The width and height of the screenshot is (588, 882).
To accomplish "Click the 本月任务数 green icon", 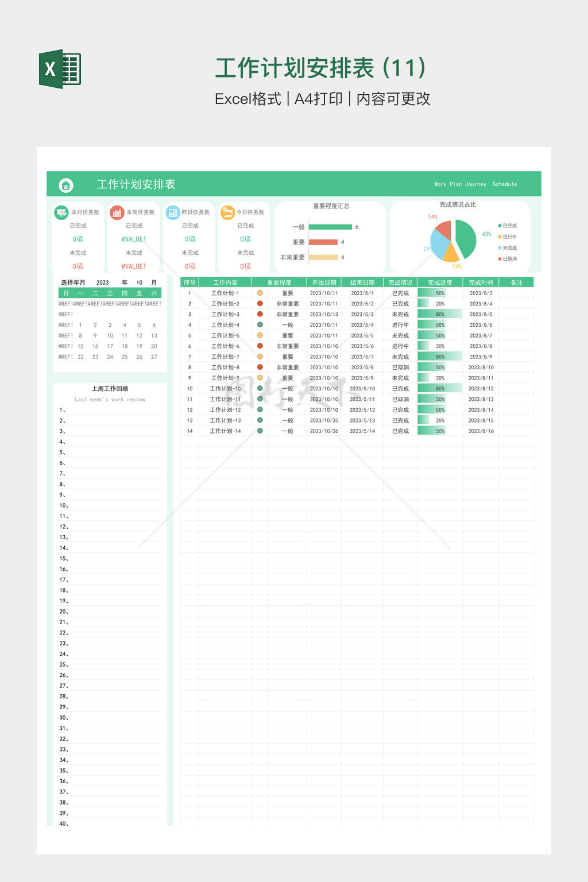I will [x=61, y=212].
